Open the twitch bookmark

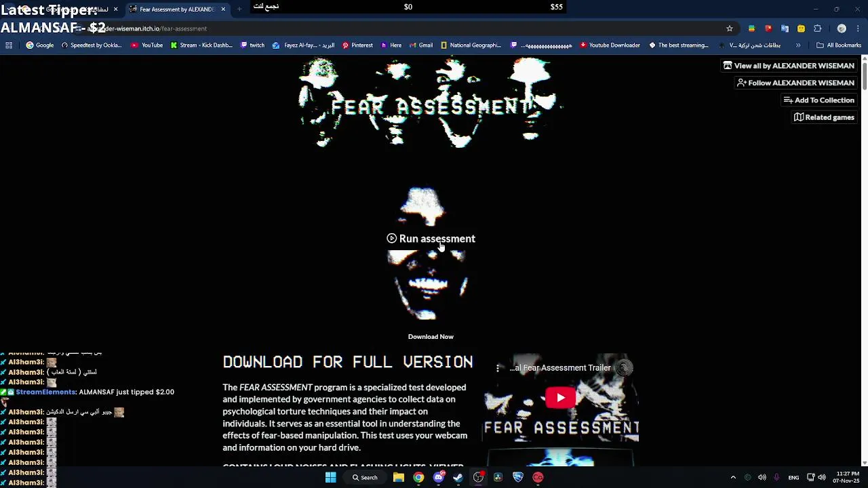tap(252, 45)
